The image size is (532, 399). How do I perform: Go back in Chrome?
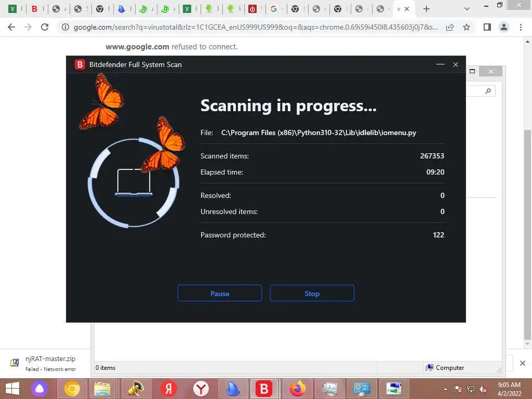[11, 27]
